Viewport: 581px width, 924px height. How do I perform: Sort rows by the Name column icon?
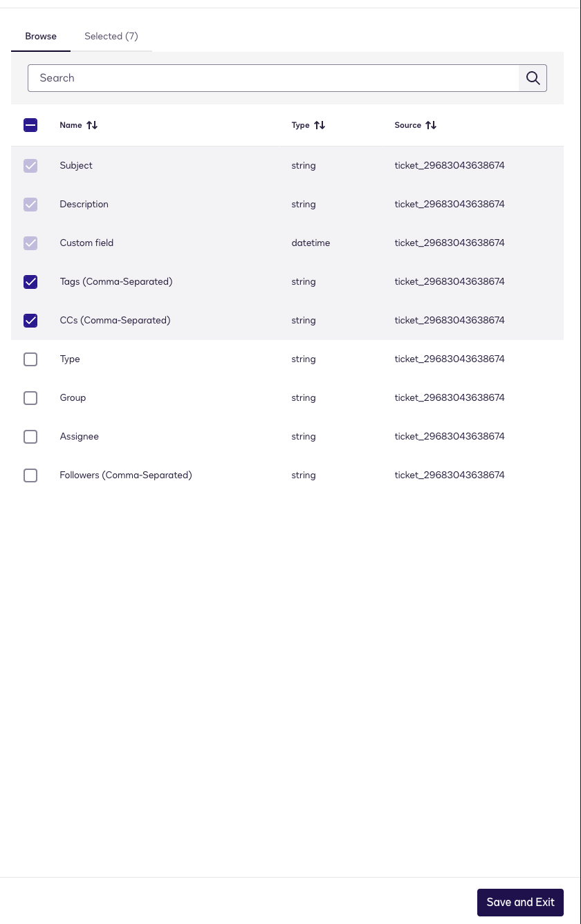coord(92,125)
